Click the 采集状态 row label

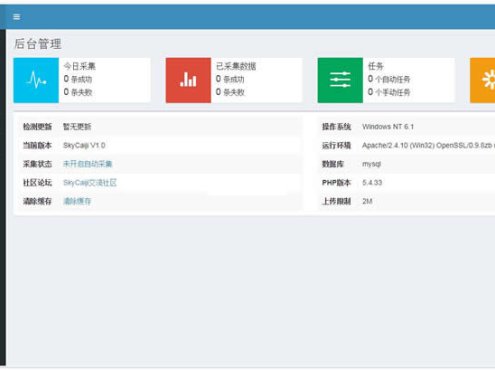[37, 164]
